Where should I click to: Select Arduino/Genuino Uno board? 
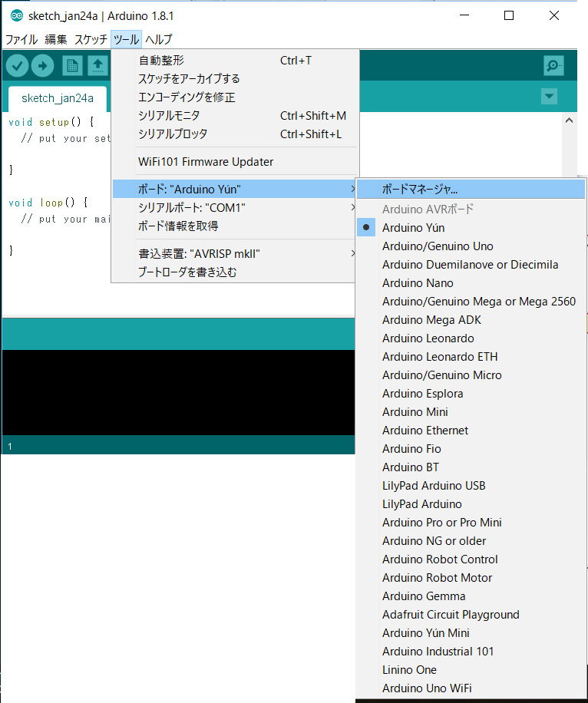(438, 246)
